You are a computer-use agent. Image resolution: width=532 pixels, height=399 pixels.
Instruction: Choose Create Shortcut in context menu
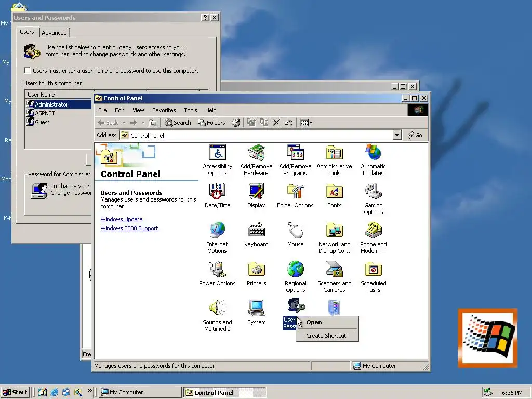[x=327, y=336]
